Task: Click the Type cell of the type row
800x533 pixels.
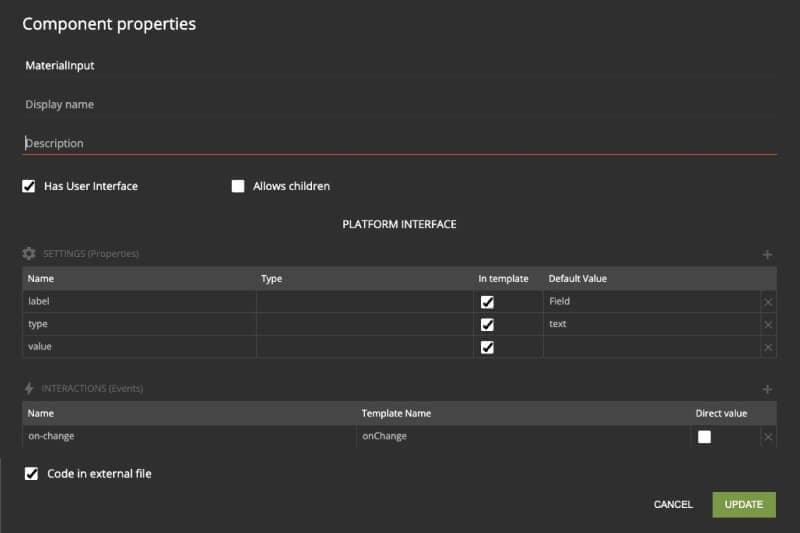Action: [364, 324]
